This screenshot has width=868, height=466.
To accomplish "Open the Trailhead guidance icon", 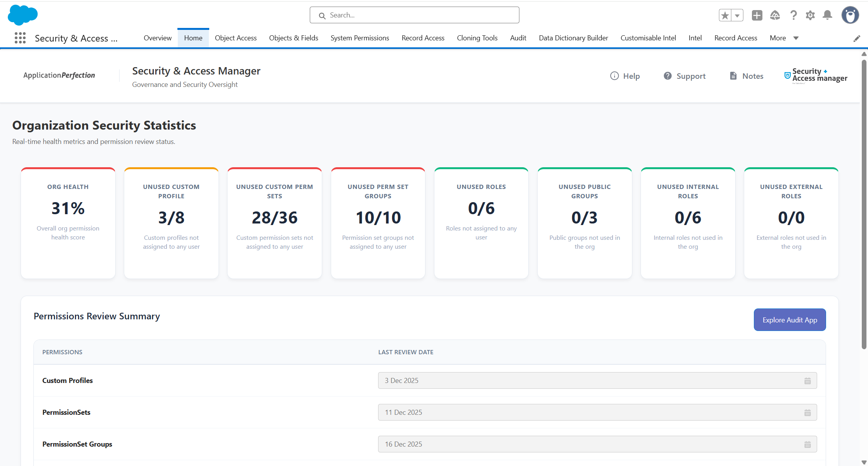I will point(775,16).
